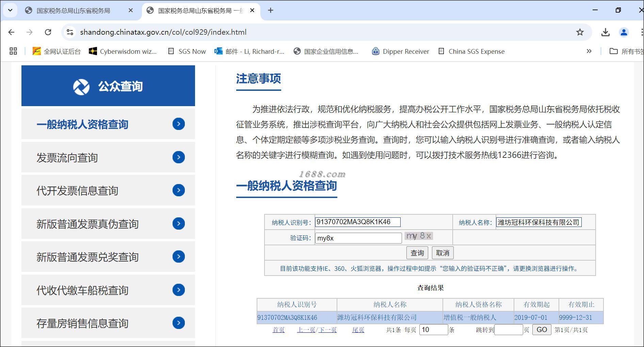Open China SGS Expense bookmark
The image size is (644, 347).
[x=471, y=51]
